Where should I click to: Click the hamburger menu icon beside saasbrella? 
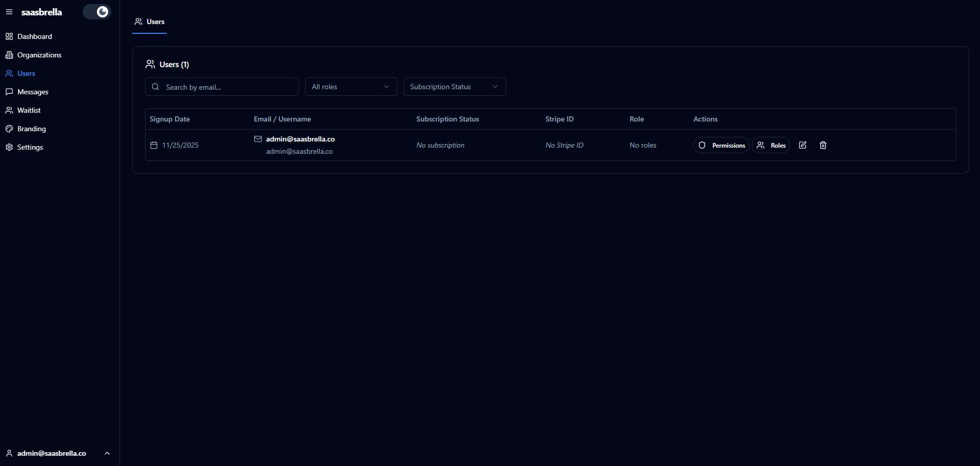click(x=9, y=12)
